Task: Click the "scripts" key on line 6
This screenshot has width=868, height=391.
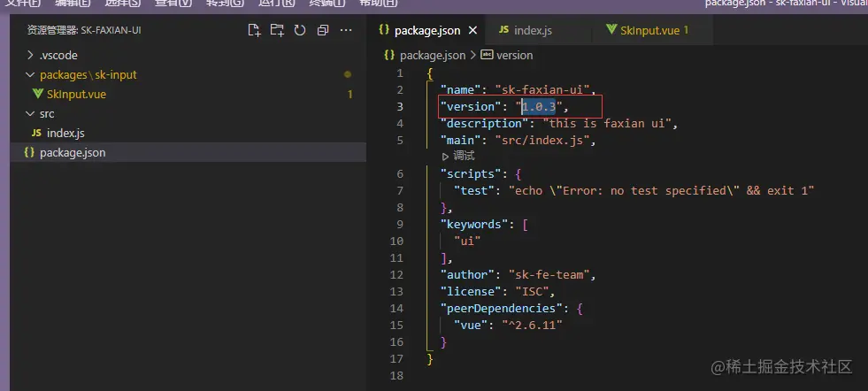Action: coord(471,174)
